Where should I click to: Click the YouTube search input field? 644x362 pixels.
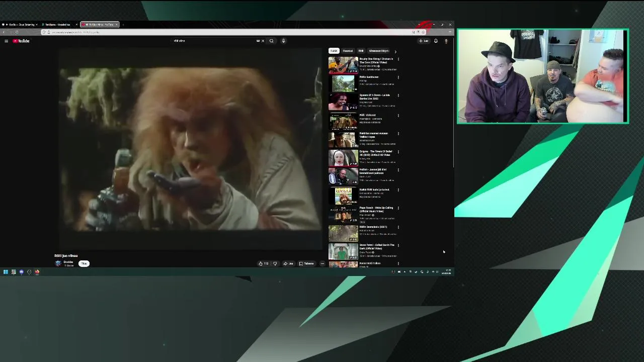click(214, 41)
